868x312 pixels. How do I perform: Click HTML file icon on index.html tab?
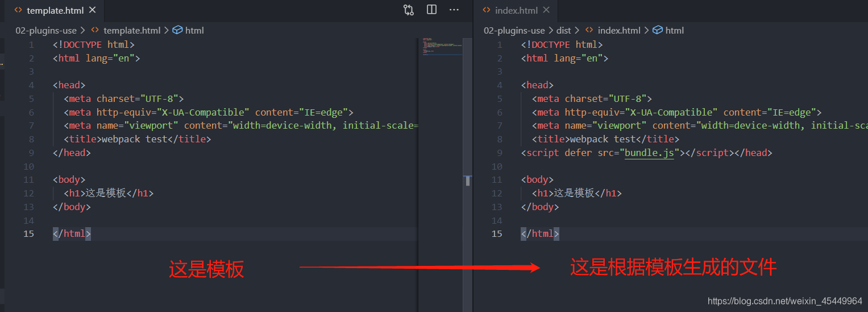pos(487,10)
